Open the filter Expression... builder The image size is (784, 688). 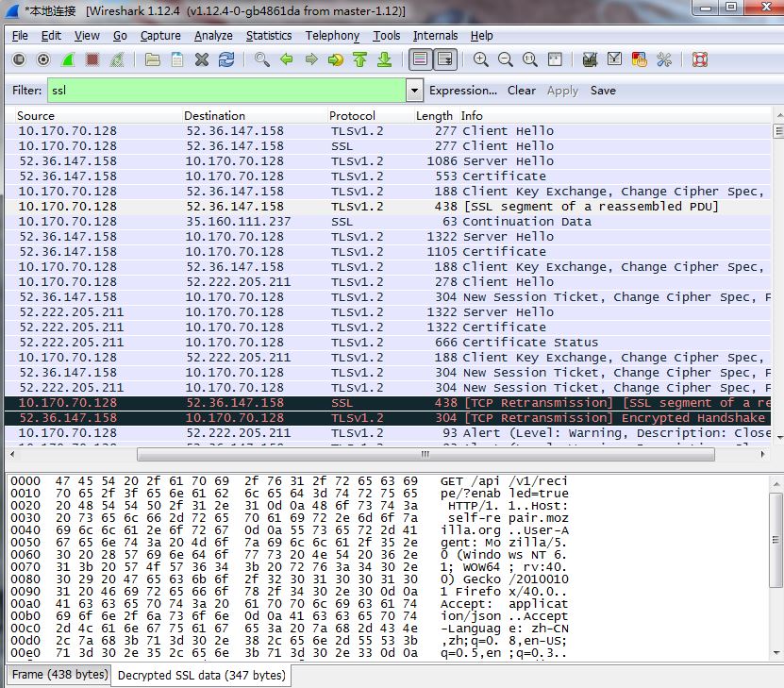463,91
